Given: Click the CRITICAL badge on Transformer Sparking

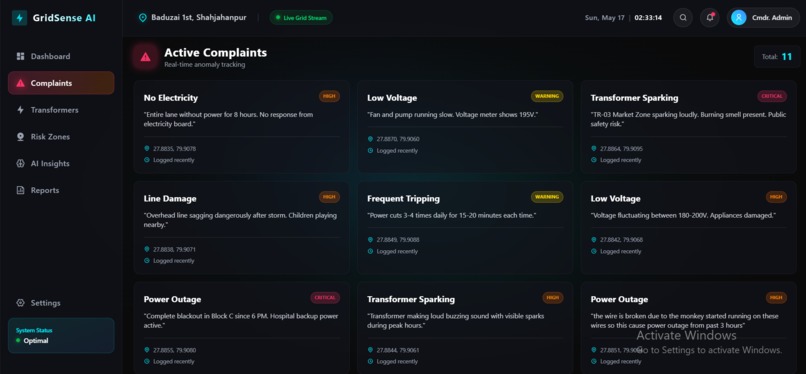Looking at the screenshot, I should pyautogui.click(x=772, y=96).
